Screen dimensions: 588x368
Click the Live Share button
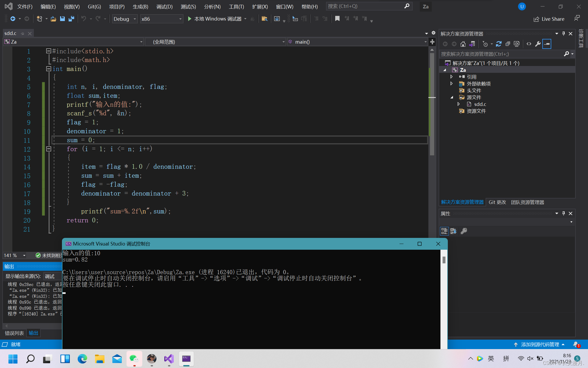pos(549,19)
